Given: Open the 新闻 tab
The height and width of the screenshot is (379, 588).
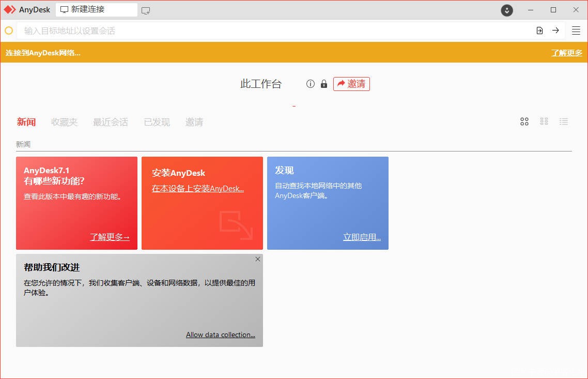Looking at the screenshot, I should pyautogui.click(x=26, y=122).
